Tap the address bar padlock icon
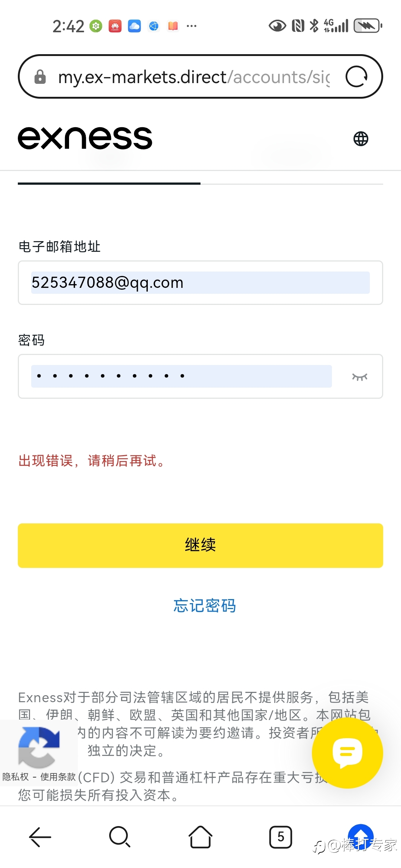401x868 pixels. click(40, 77)
